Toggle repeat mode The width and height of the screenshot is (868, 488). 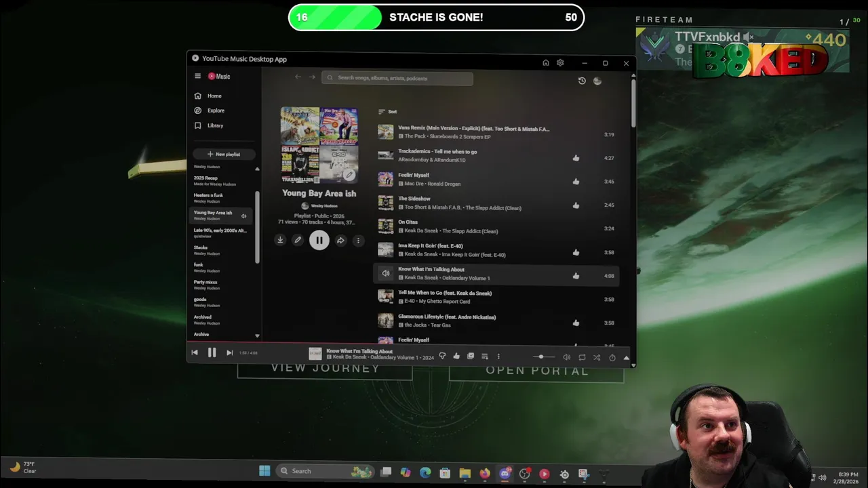[x=582, y=357]
